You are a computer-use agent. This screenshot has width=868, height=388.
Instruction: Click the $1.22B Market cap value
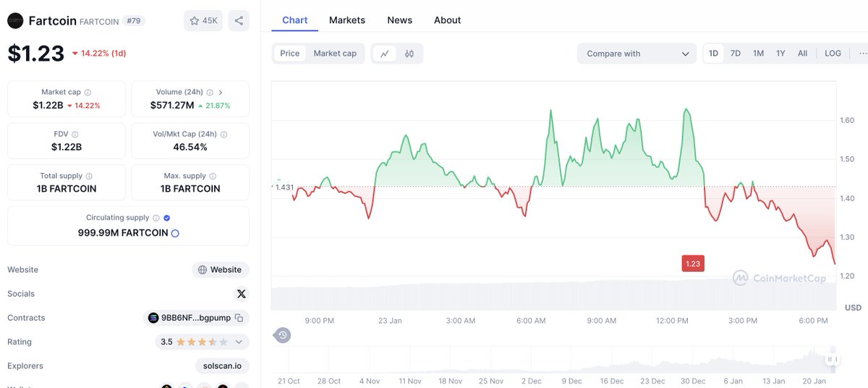48,105
